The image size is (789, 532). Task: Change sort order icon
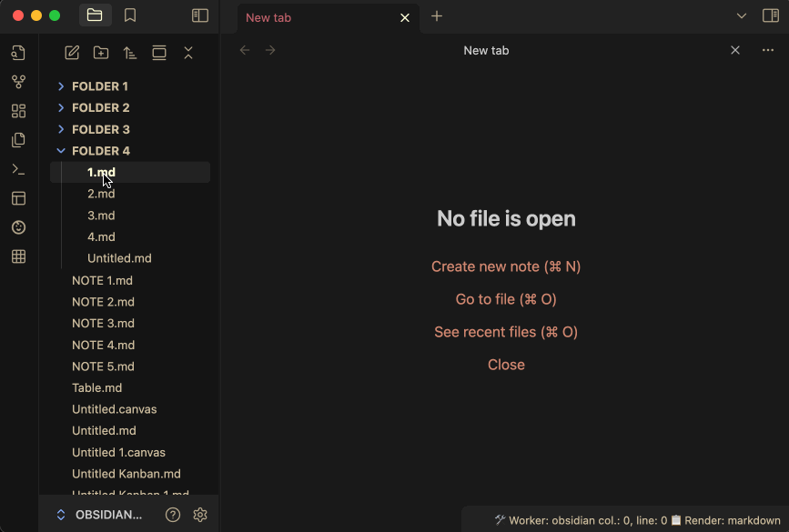pos(130,53)
